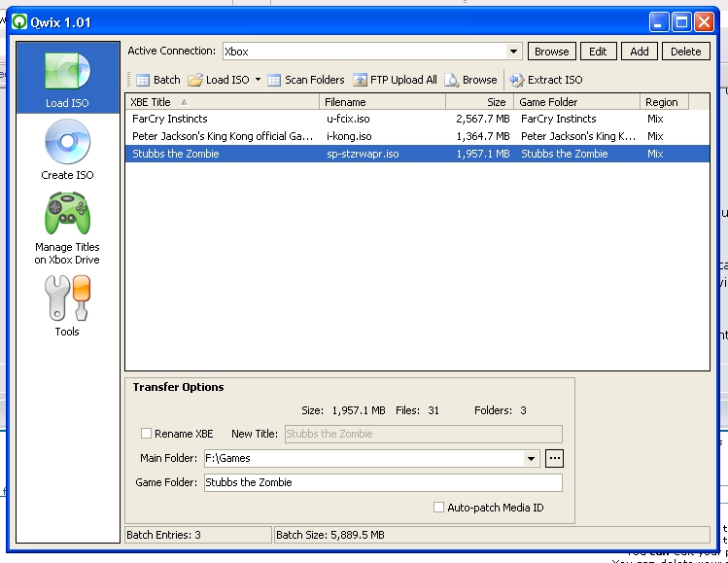The width and height of the screenshot is (728, 563).
Task: Select the Stubbs the Zombie title cell
Action: point(176,154)
